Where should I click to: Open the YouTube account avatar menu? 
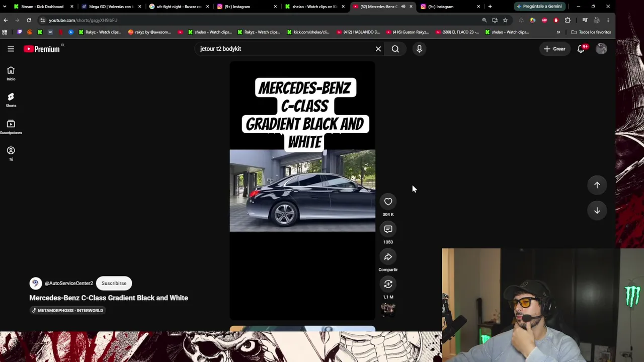click(x=601, y=49)
